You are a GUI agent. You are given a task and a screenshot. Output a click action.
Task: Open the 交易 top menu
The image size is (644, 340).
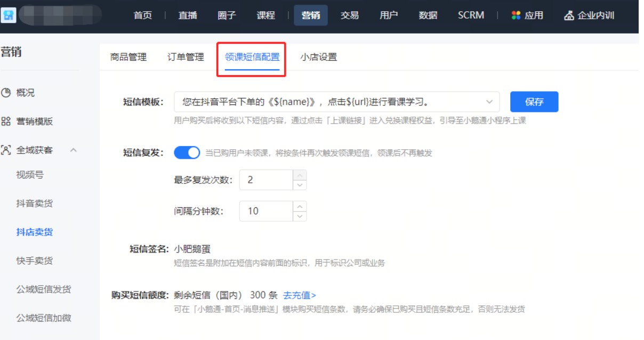click(x=350, y=15)
